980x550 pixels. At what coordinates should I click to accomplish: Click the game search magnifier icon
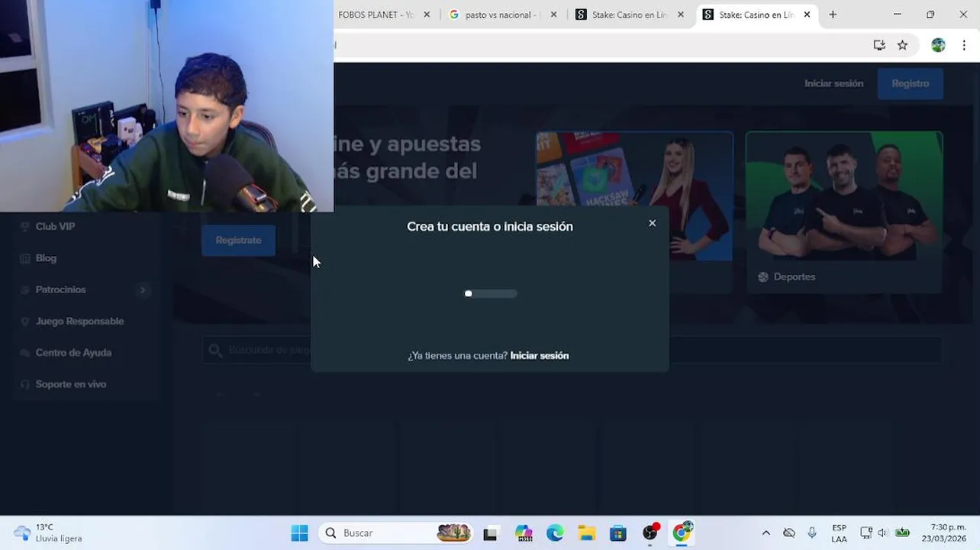(x=215, y=350)
